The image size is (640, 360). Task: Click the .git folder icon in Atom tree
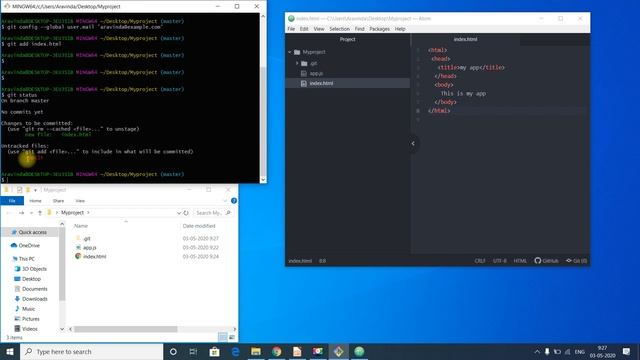pyautogui.click(x=304, y=63)
